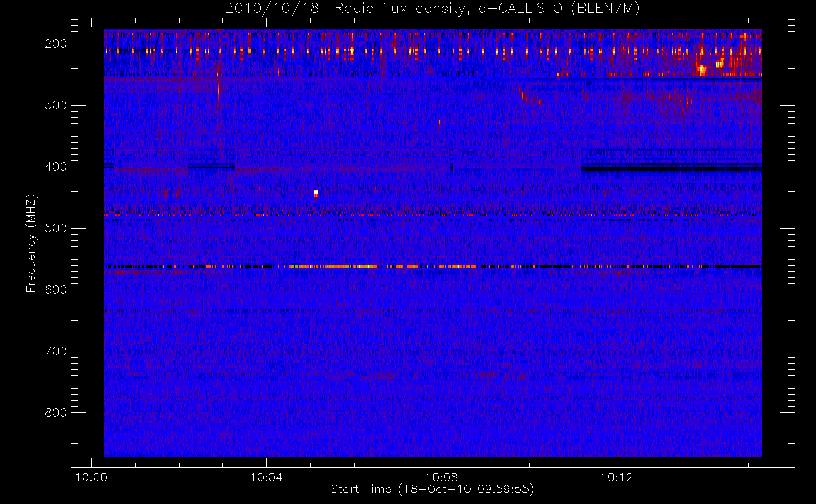
Task: Click the 10:08 time axis label
Action: (x=442, y=477)
